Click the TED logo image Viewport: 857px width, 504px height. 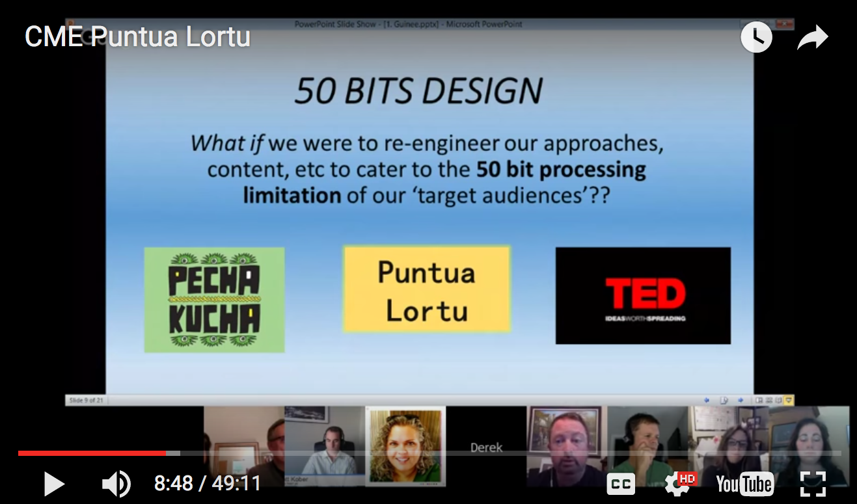(x=643, y=295)
